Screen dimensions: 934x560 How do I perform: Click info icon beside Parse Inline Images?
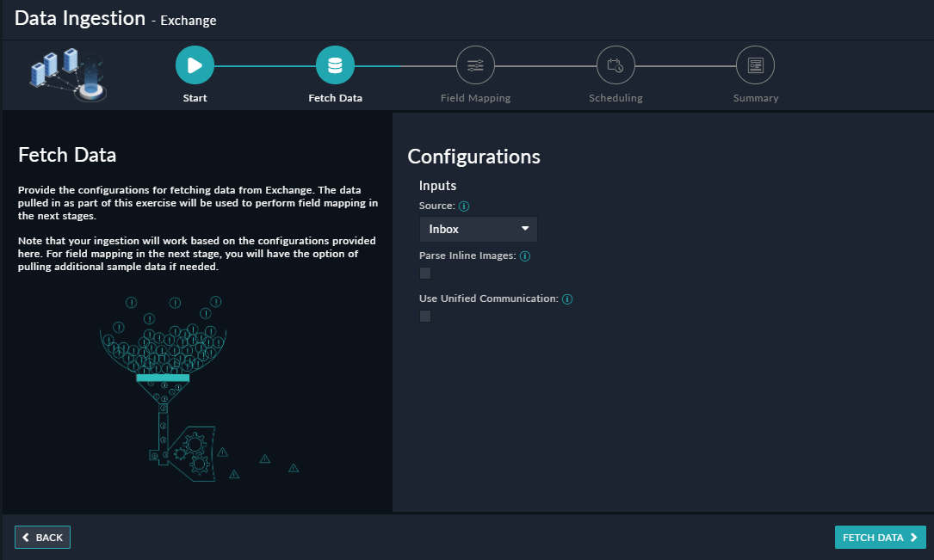pyautogui.click(x=525, y=256)
